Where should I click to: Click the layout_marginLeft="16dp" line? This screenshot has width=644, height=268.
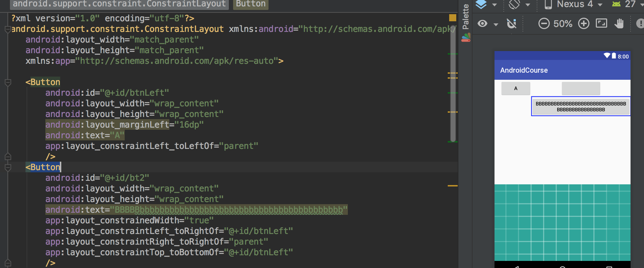[124, 125]
